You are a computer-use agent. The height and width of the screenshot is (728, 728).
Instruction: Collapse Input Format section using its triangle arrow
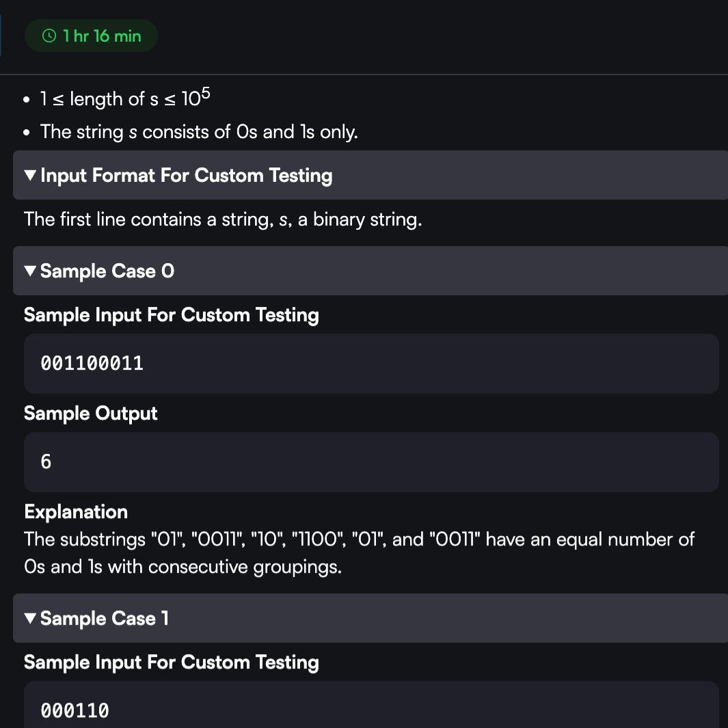30,176
